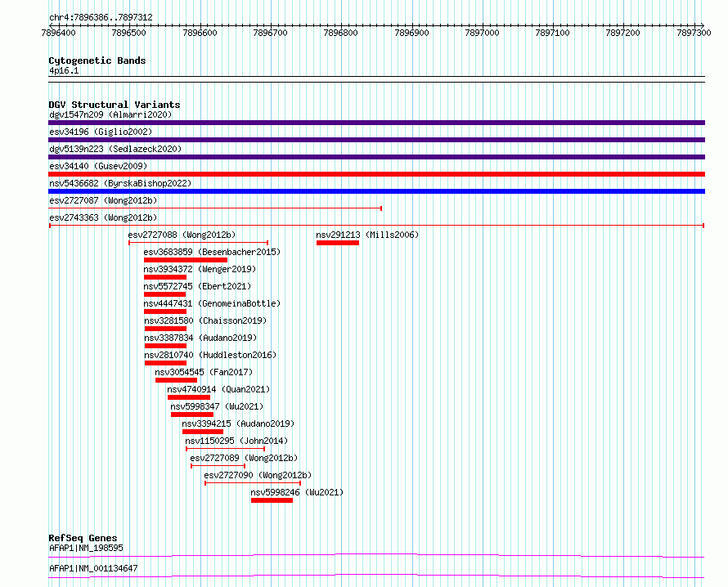Click the nsv3934372 (Wenger2019) label
The height and width of the screenshot is (587, 728).
(x=200, y=269)
